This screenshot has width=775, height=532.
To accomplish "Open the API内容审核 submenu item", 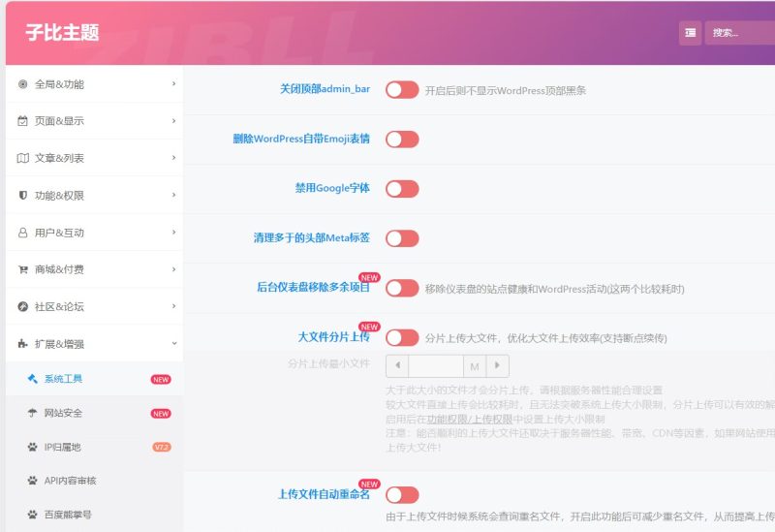I will (x=94, y=481).
